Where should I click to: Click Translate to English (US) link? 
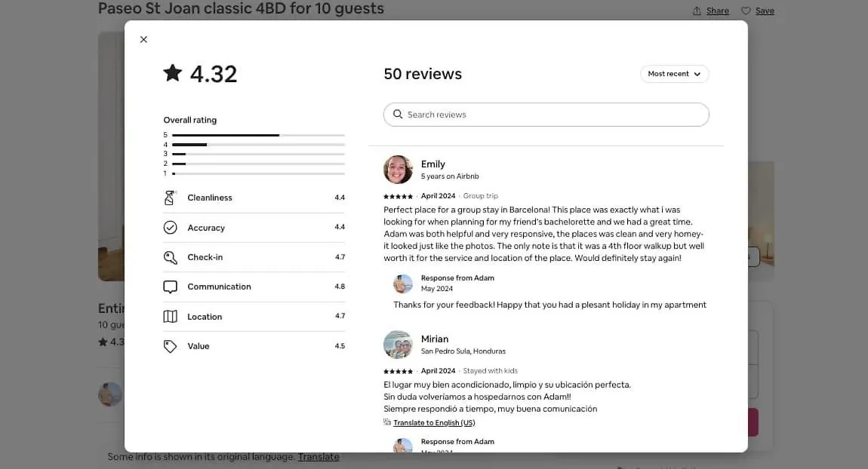coord(434,422)
